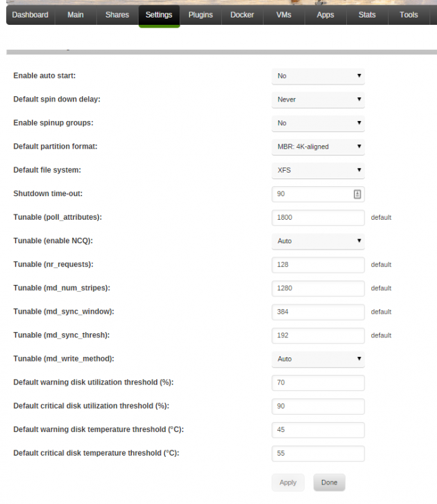
Task: Focus the warning disk temperature threshold field
Action: click(318, 430)
